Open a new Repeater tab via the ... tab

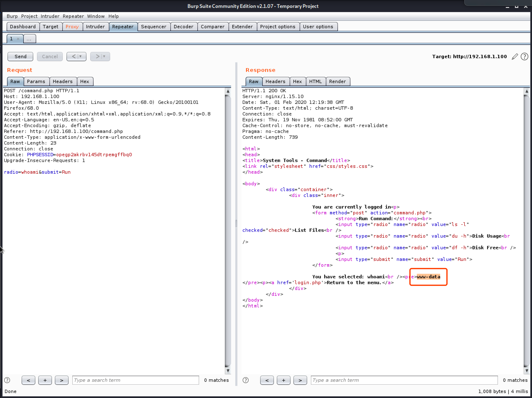[x=29, y=39]
